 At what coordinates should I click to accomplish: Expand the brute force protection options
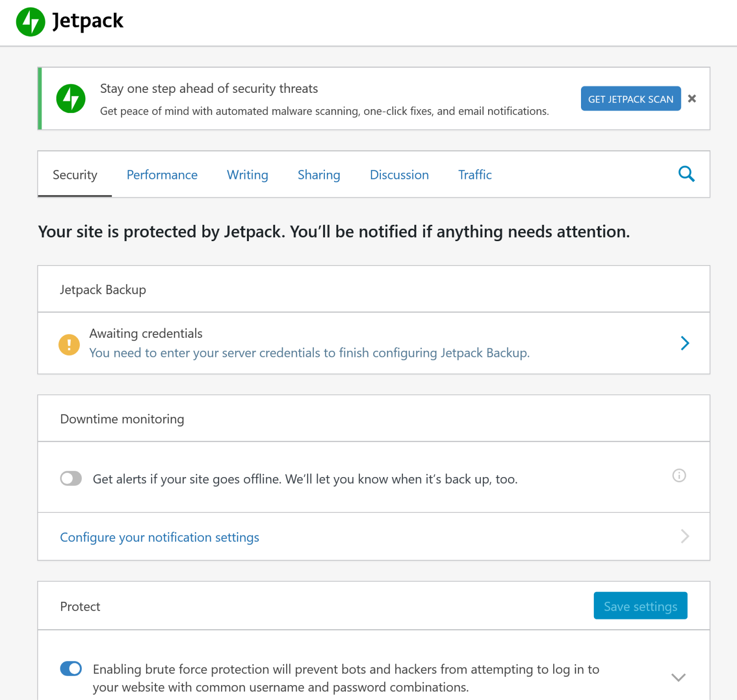pos(678,678)
